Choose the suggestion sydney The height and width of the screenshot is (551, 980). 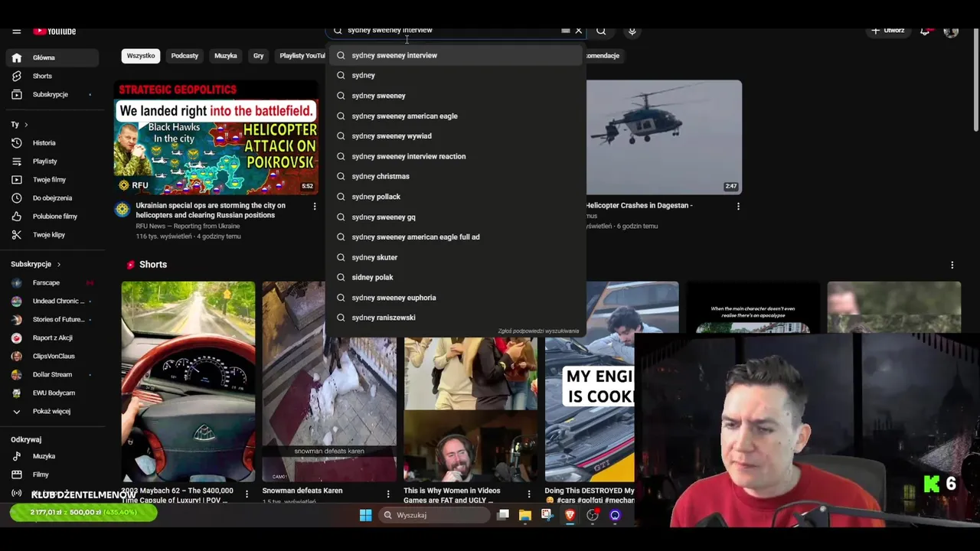456,75
